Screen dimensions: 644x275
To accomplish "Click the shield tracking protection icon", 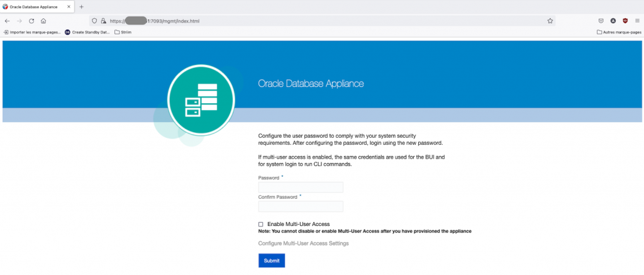I will point(94,21).
